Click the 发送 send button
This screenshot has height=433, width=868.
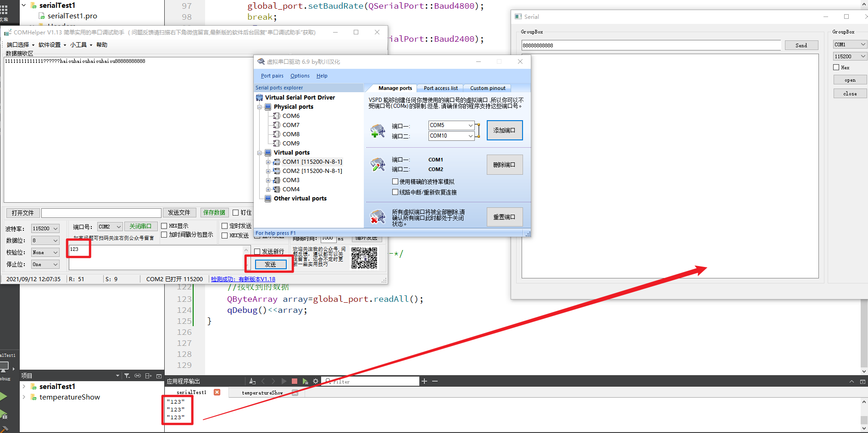coord(271,265)
